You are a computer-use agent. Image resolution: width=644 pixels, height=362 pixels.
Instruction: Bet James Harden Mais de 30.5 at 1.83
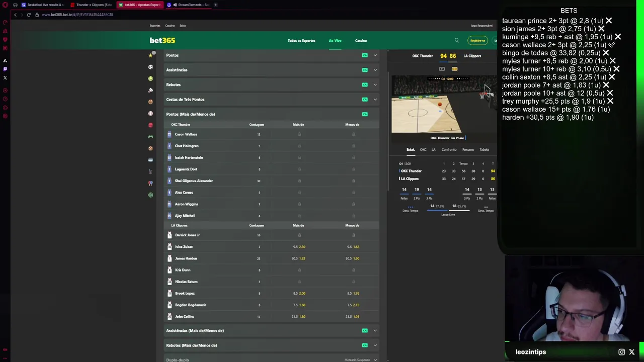tap(298, 258)
